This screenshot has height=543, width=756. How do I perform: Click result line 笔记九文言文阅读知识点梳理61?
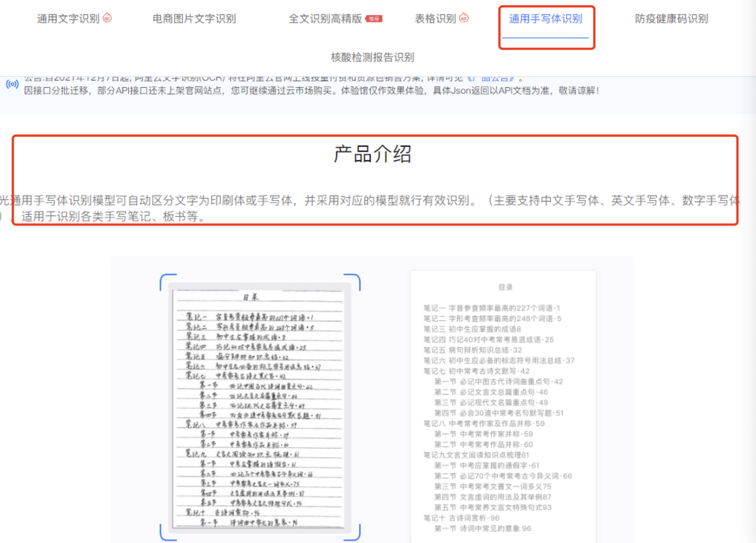[x=476, y=455]
